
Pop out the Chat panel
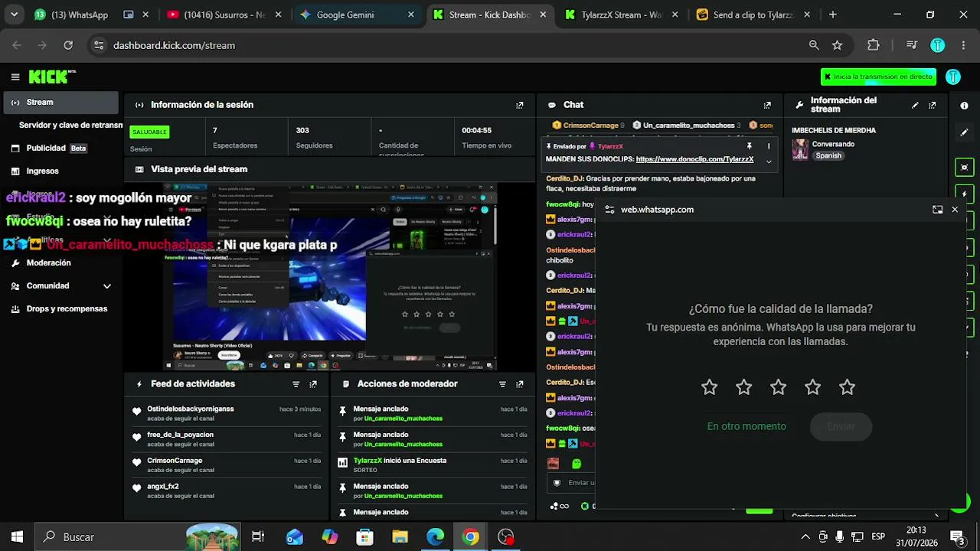(x=767, y=106)
